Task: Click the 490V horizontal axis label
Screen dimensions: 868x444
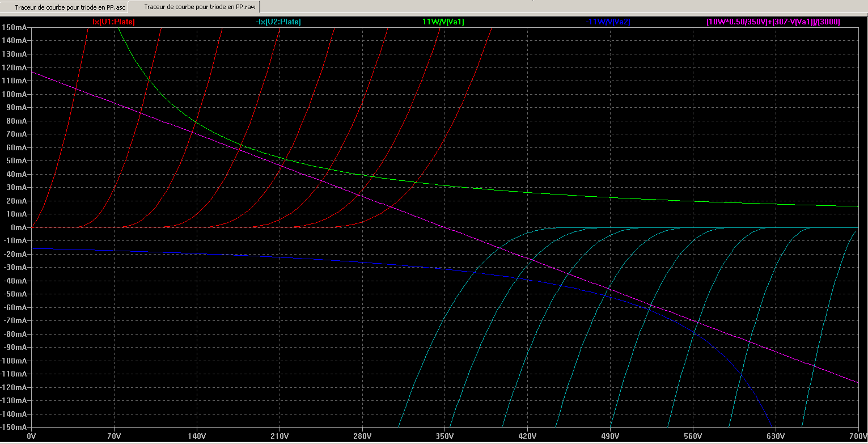Action: click(610, 436)
